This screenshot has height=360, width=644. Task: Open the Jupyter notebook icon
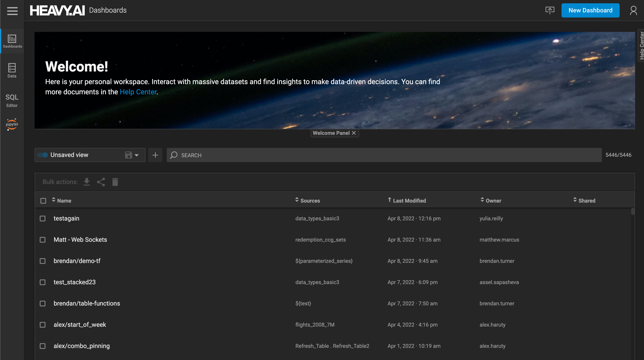coord(12,124)
